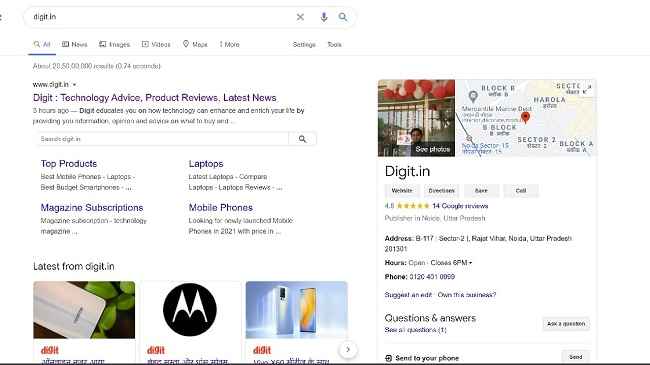Click the Noida Sector 15 metro label on map
Viewport: 650px width, 365px height.
pyautogui.click(x=485, y=148)
